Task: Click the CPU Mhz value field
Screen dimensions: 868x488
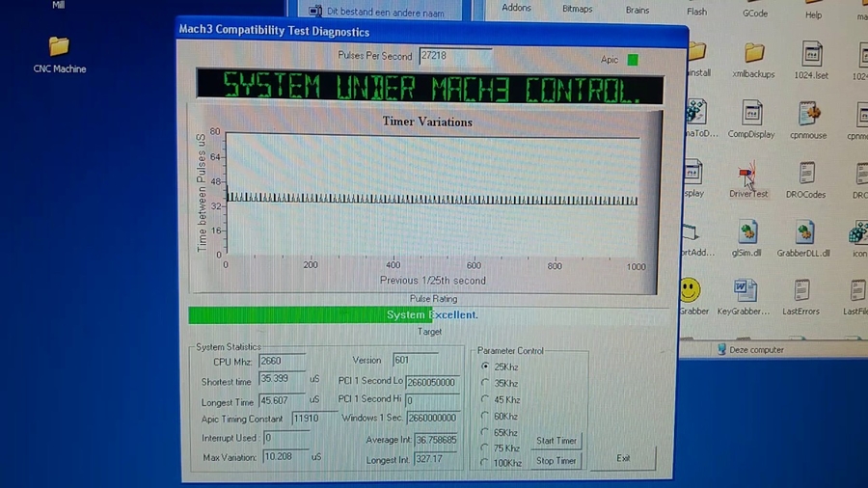Action: point(282,361)
